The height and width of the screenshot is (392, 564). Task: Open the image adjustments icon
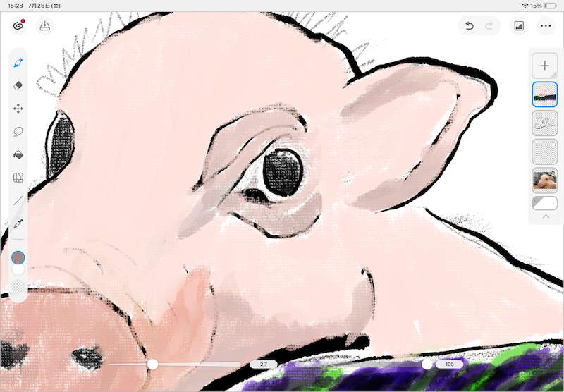519,26
